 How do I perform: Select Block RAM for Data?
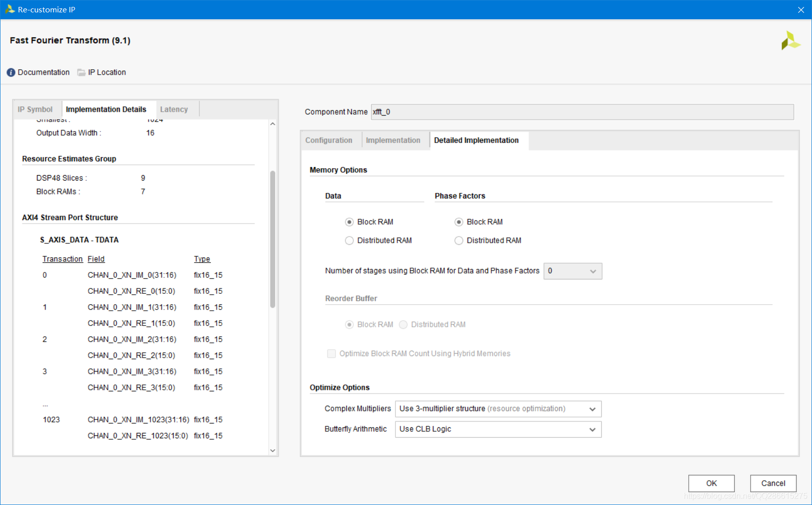click(349, 222)
